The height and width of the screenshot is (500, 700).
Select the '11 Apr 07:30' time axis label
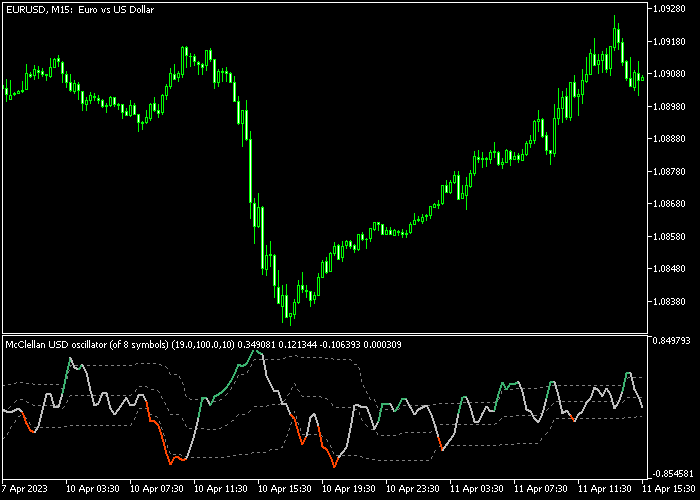pos(541,488)
